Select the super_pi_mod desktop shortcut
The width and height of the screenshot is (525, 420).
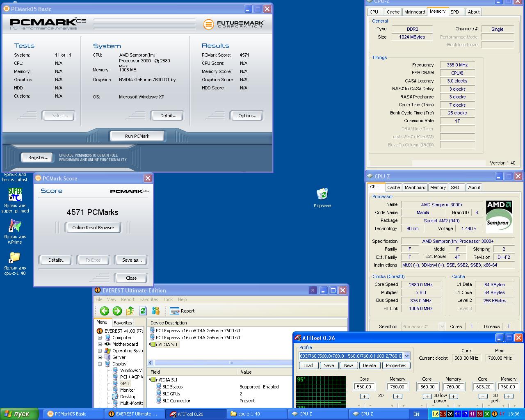(15, 200)
